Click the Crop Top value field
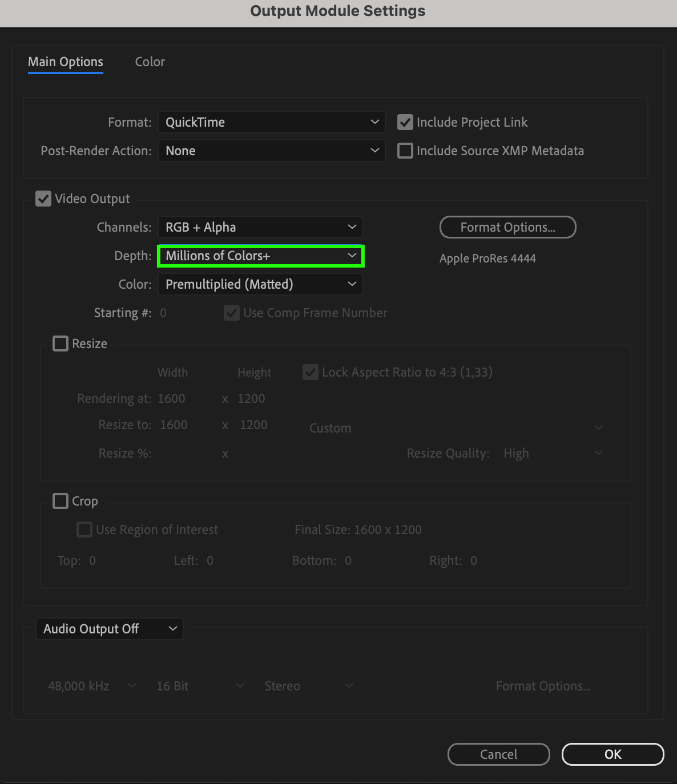The width and height of the screenshot is (677, 784). 92,560
